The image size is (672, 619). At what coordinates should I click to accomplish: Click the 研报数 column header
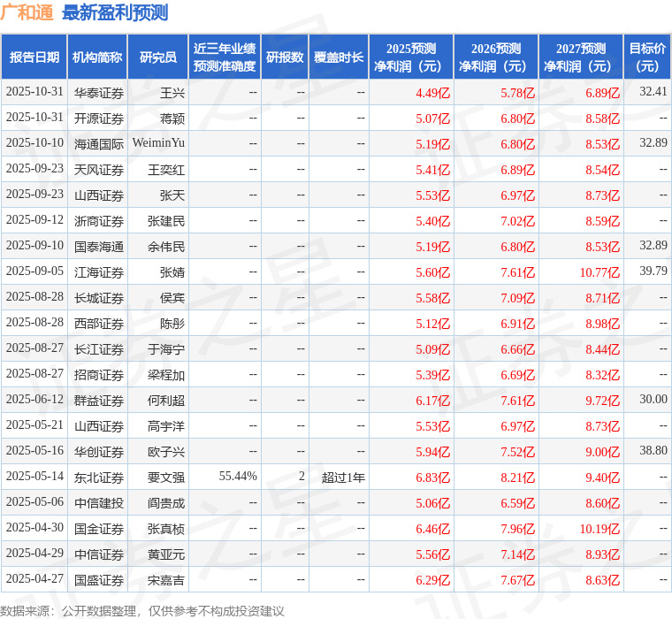click(x=285, y=57)
